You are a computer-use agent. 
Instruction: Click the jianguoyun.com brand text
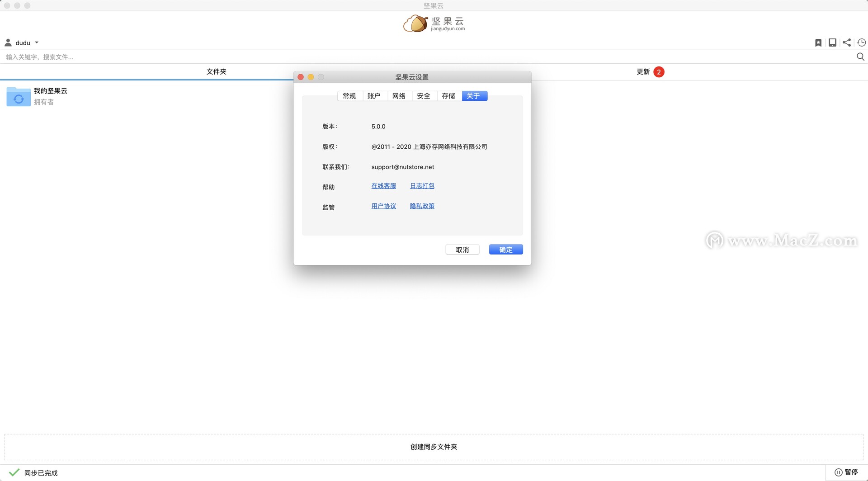coord(448,29)
